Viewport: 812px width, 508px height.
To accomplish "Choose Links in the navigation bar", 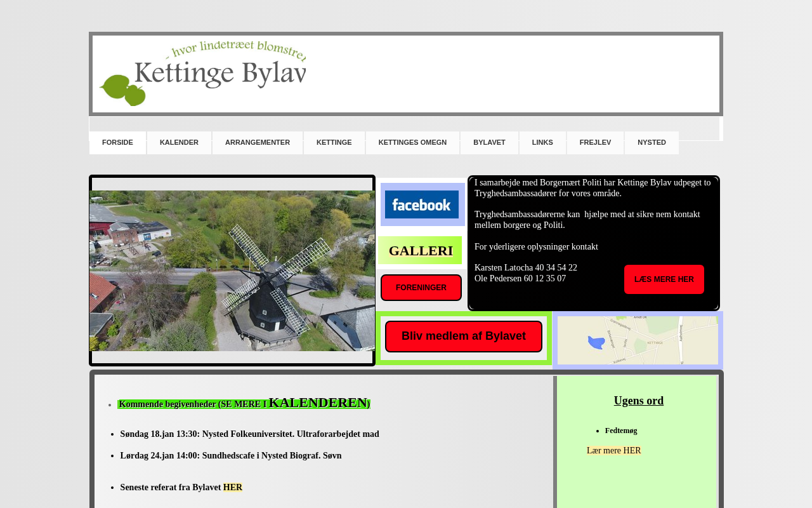I will pyautogui.click(x=542, y=143).
